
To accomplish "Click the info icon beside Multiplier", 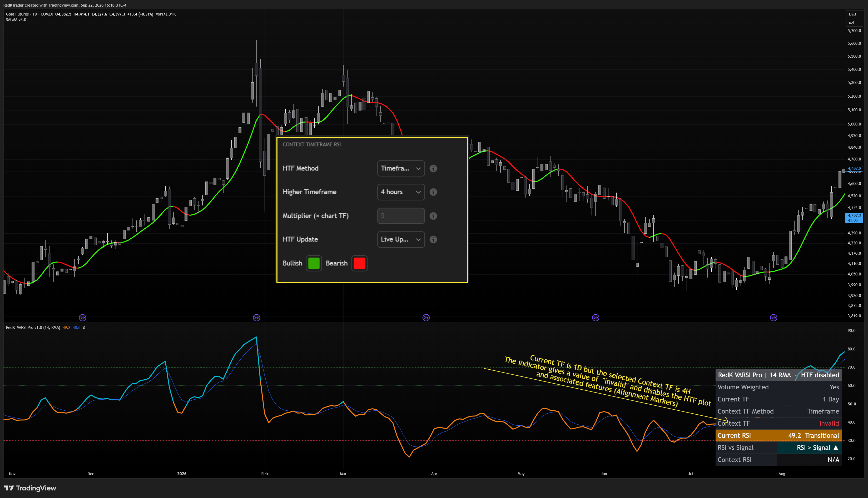I will (x=433, y=216).
